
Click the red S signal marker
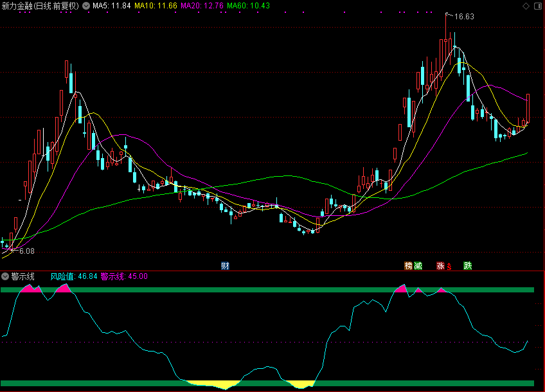pos(449,266)
